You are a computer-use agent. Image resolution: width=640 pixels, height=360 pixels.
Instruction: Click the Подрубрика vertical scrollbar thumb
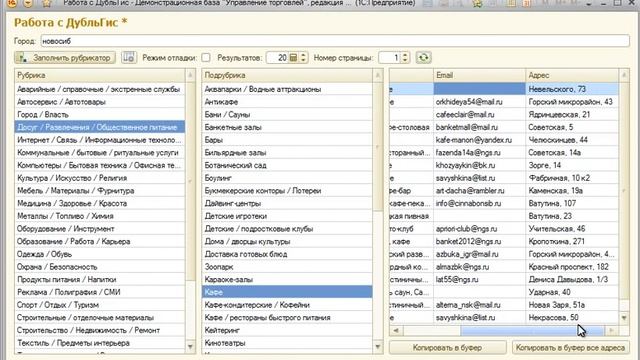point(378,147)
